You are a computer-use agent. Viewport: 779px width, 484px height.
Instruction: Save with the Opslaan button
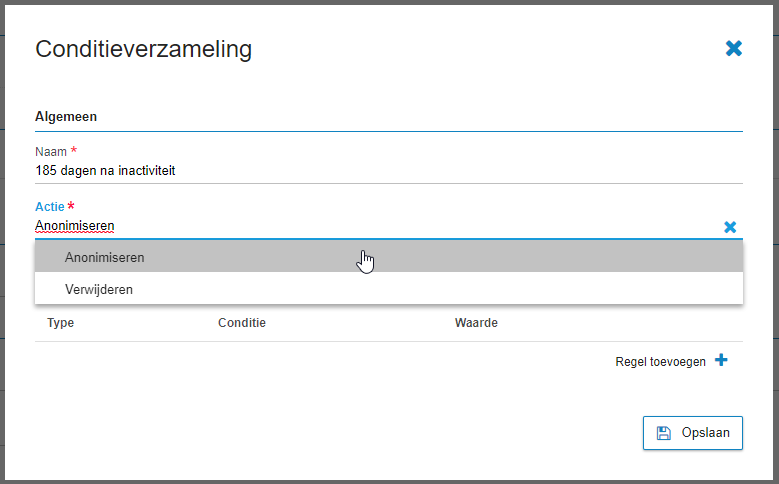(x=693, y=433)
